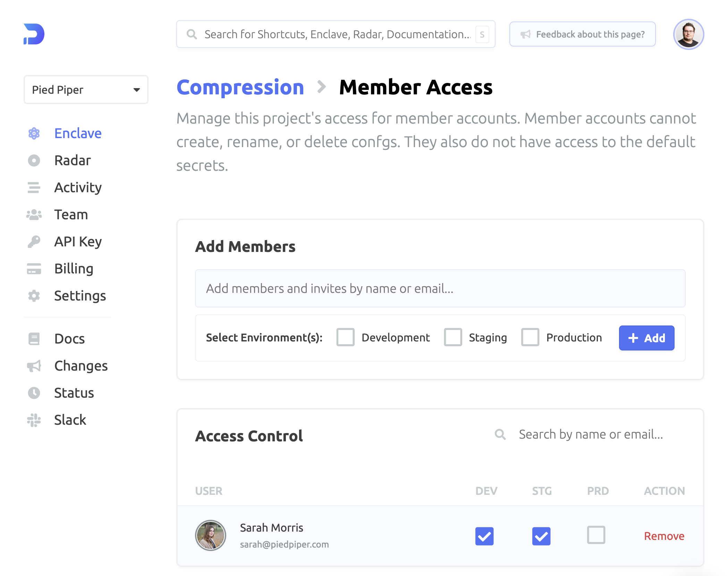Tick the Production environment checkbox
Viewport: 728px width, 576px height.
click(530, 337)
